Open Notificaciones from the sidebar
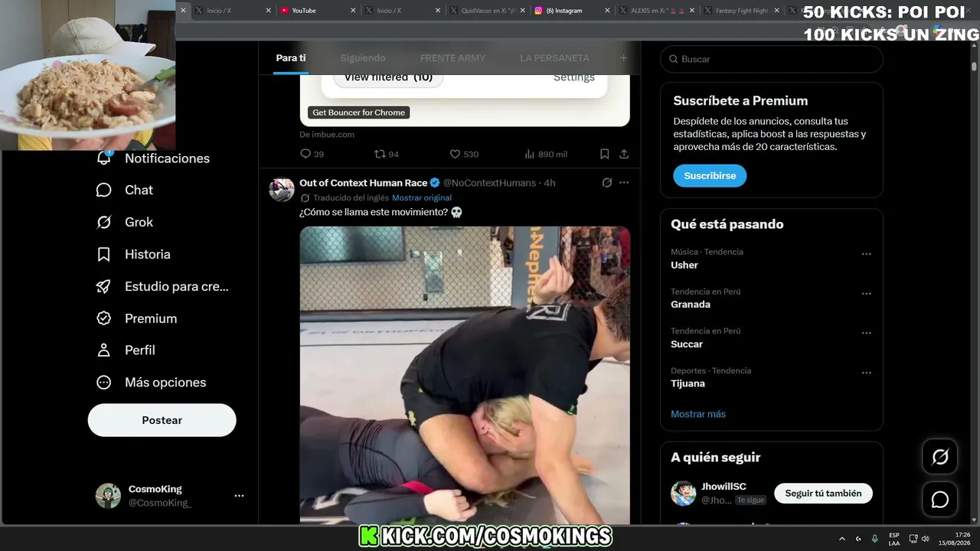This screenshot has width=980, height=551. pyautogui.click(x=152, y=158)
